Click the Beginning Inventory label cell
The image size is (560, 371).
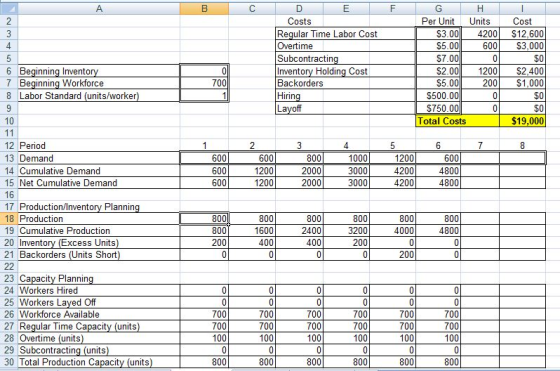pyautogui.click(x=99, y=71)
